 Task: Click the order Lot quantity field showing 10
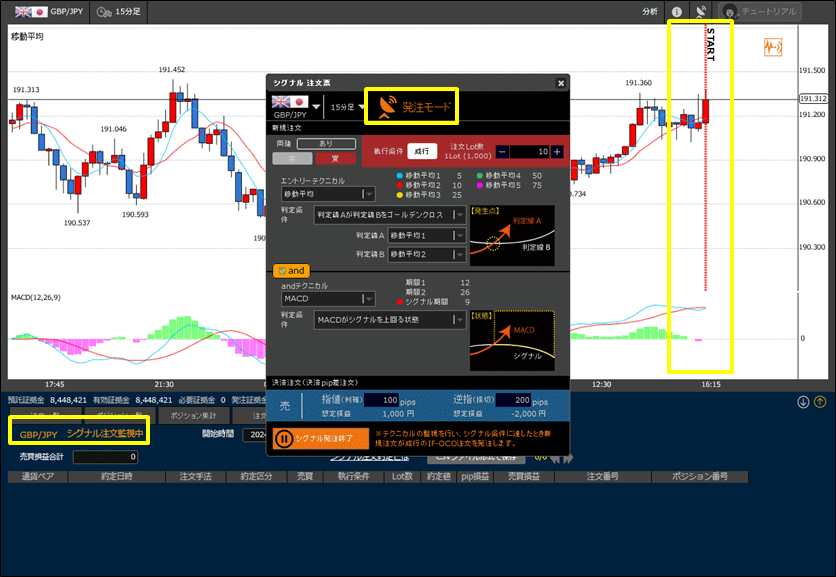point(529,152)
